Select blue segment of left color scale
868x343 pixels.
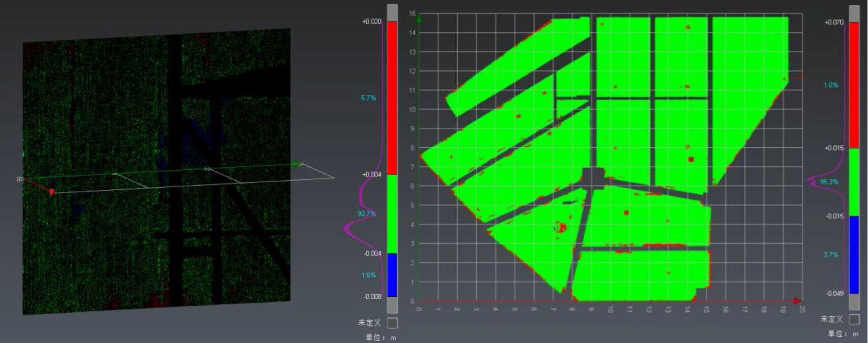click(x=392, y=275)
